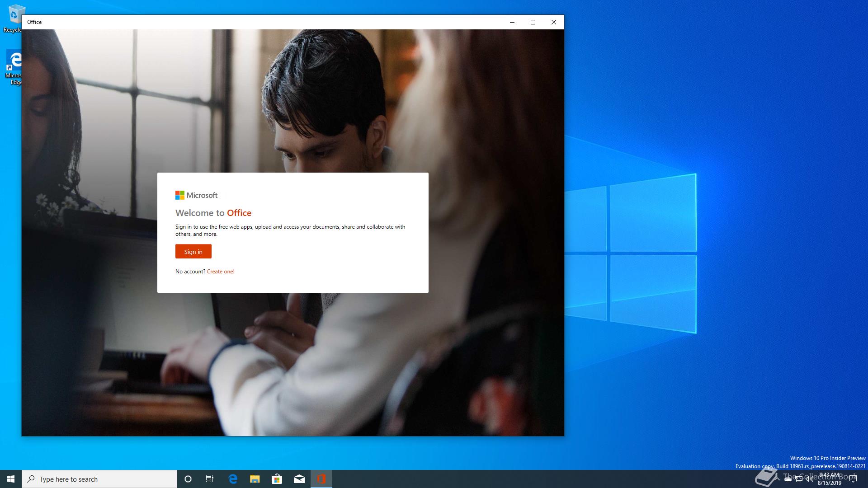The image size is (868, 488).
Task: Click the Type here to search box
Action: pos(99,479)
